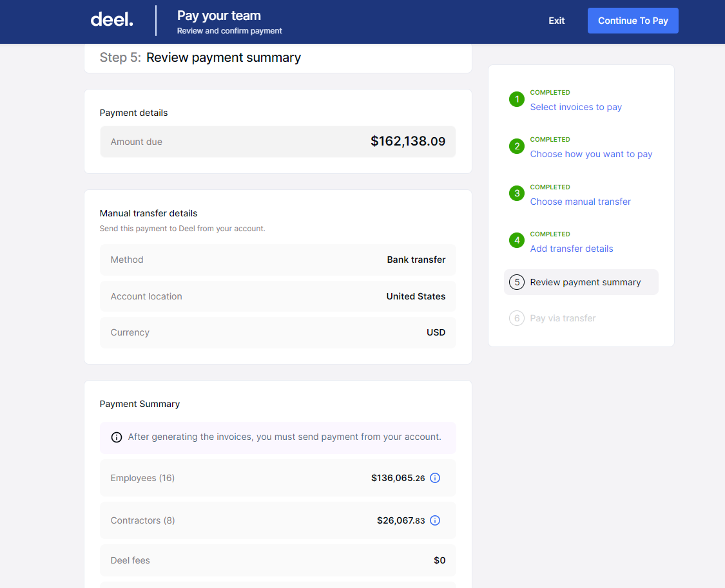
Task: Select the Account location United States row
Action: (278, 296)
